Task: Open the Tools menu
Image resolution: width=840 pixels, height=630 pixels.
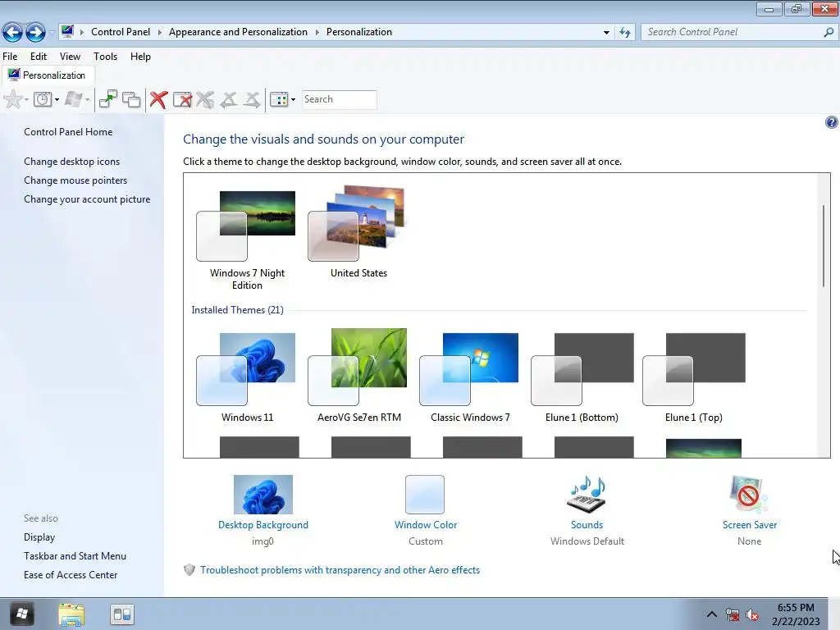Action: 105,57
